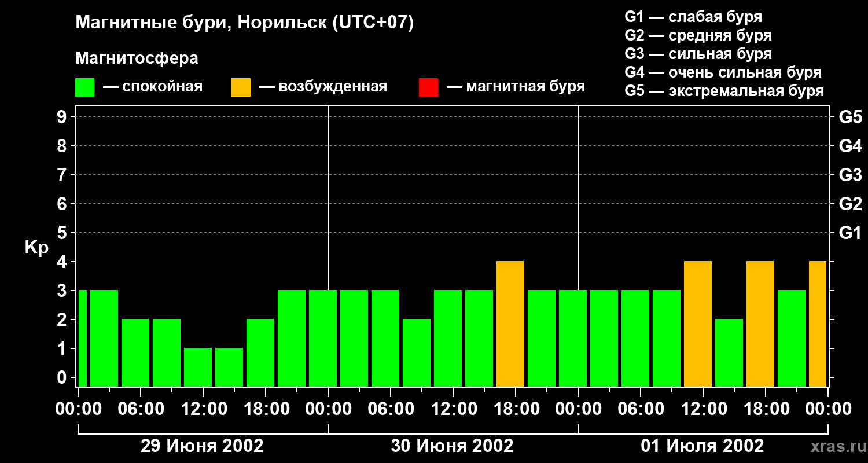Viewport: 868px width, 463px height.
Task: Click orange Kp 4 bar before 12:00, 01 Июля
Action: (698, 324)
